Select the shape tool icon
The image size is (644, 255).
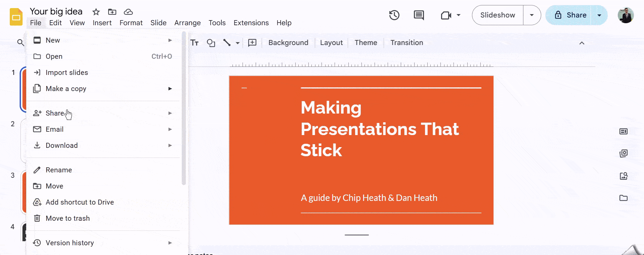[211, 43]
